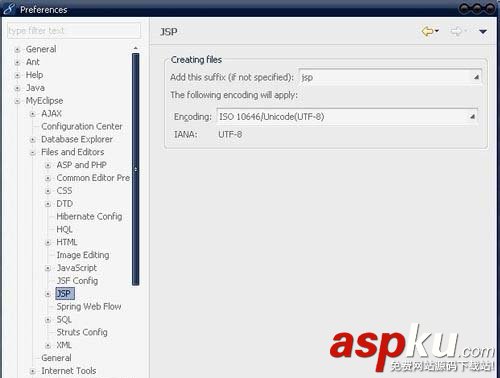The width and height of the screenshot is (500, 378).
Task: Select the Internet Tools label
Action: tap(68, 371)
